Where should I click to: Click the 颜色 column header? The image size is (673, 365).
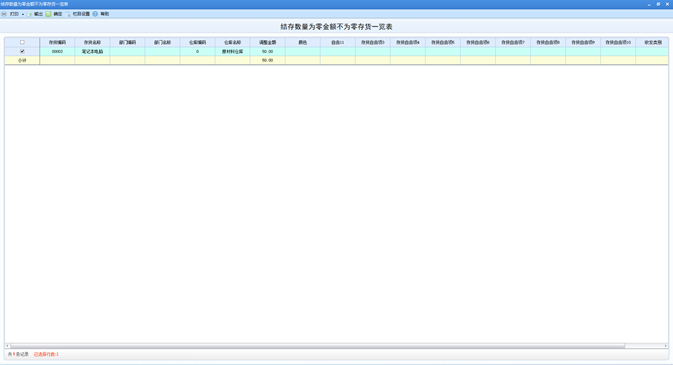(303, 42)
